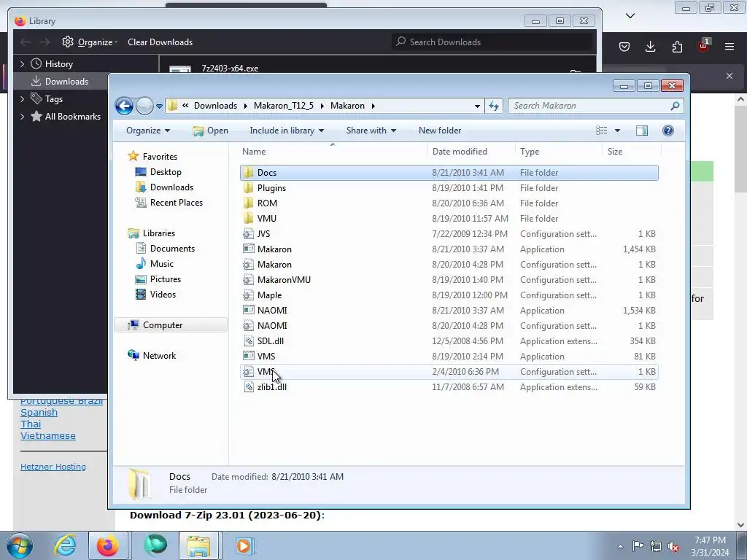Expand the arrow after Makaron breadcrumb
This screenshot has height=560, width=747.
(x=373, y=106)
